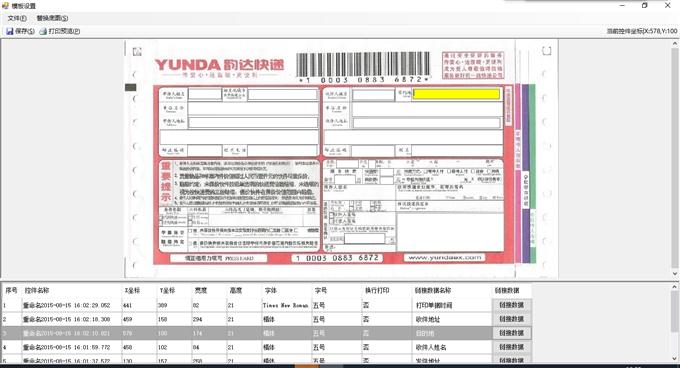The image size is (680, 368).
Task: Select row 4 with 收件人姓名 link
Action: (x=267, y=347)
